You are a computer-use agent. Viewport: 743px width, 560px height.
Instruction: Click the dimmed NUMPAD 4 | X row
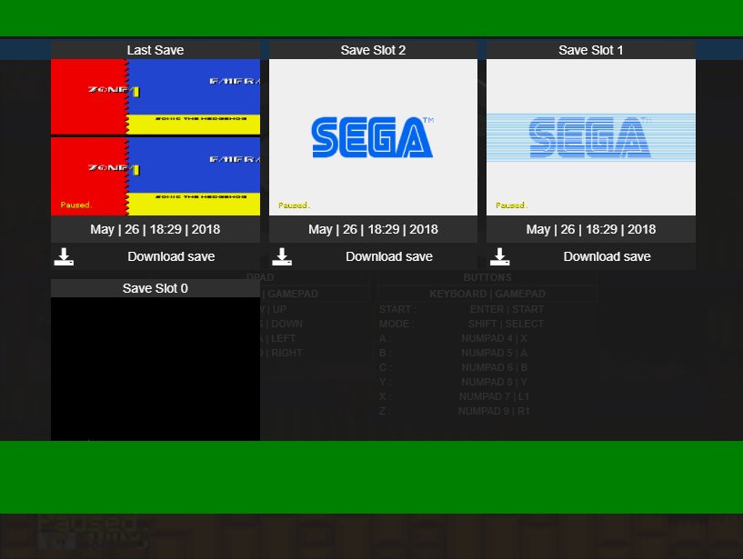point(454,339)
